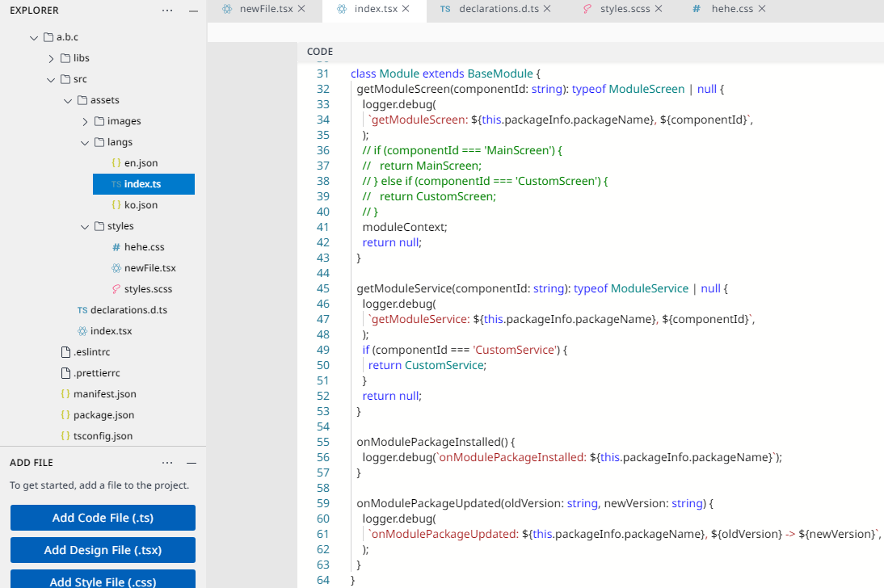Image resolution: width=884 pixels, height=588 pixels.
Task: Click the a.b.c folder icon
Action: click(48, 37)
